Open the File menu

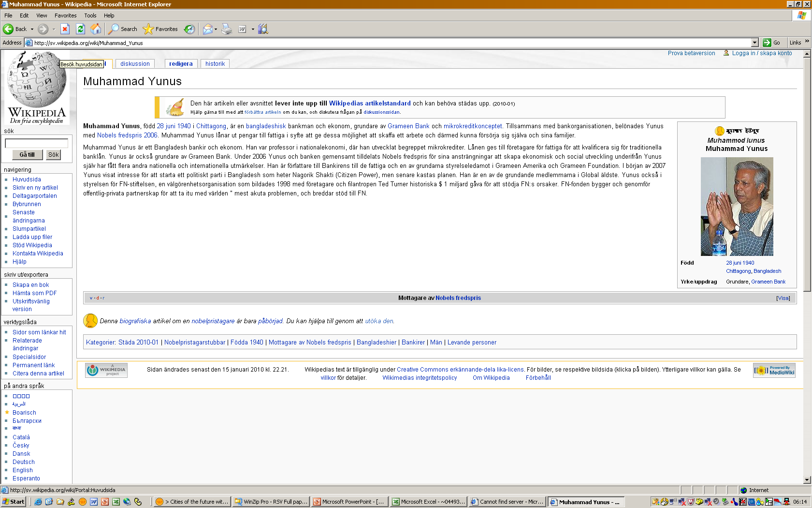(8, 15)
